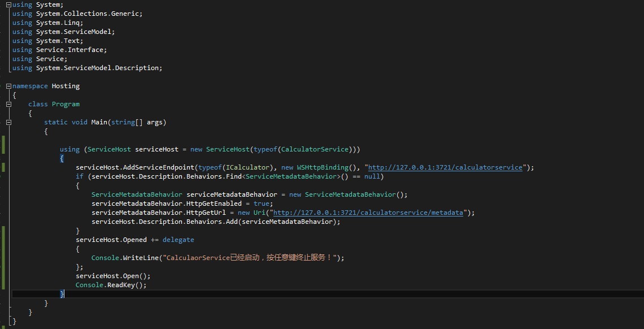Screen dimensions: 644x329
Task: Click the 'Program' class name
Action: [66, 105]
